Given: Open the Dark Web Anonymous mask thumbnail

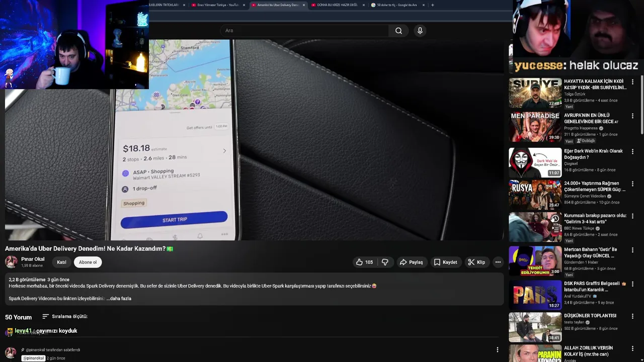Looking at the screenshot, I should point(535,162).
